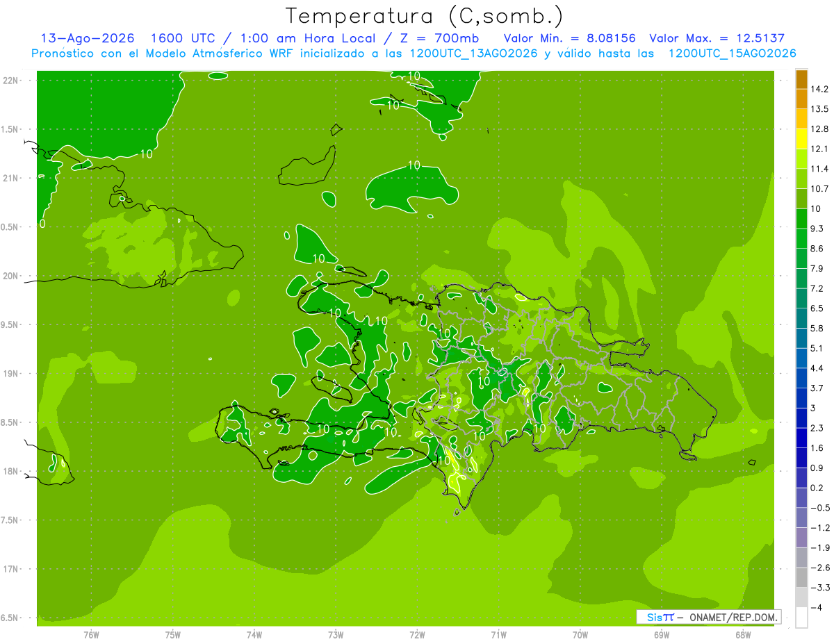Click the '76W' longitude axis label
Screen dimensions: 834x644
pos(91,635)
